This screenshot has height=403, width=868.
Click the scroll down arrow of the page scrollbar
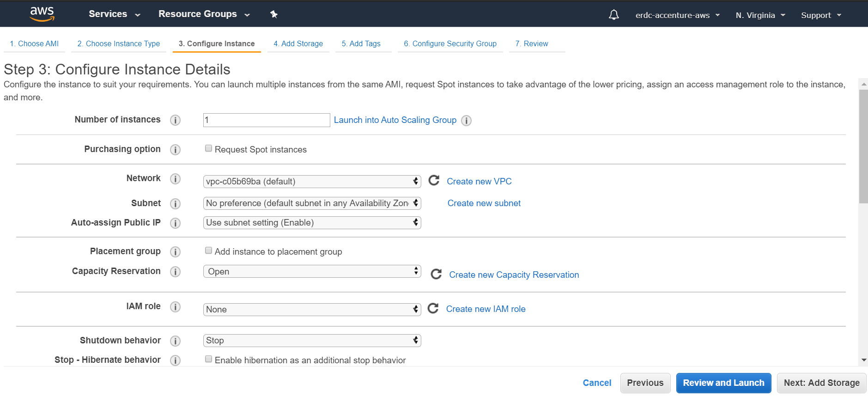(863, 360)
